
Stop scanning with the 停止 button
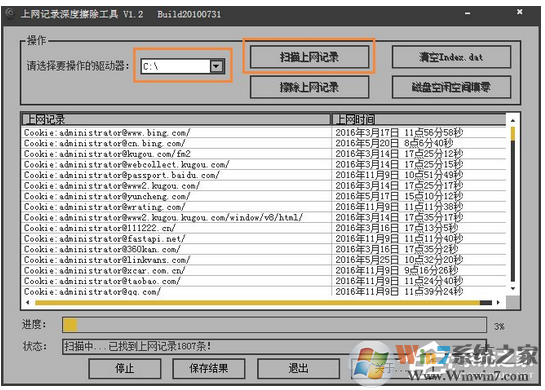point(125,368)
